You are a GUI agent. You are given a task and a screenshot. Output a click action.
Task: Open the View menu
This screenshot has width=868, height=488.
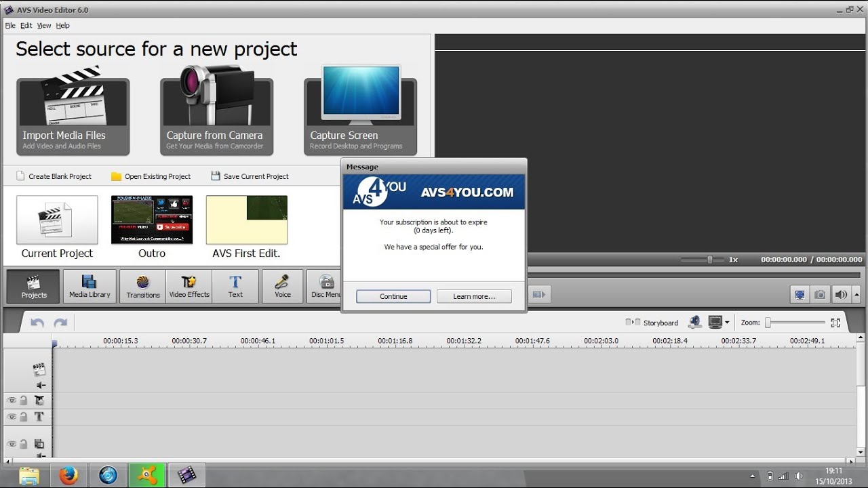(x=44, y=26)
